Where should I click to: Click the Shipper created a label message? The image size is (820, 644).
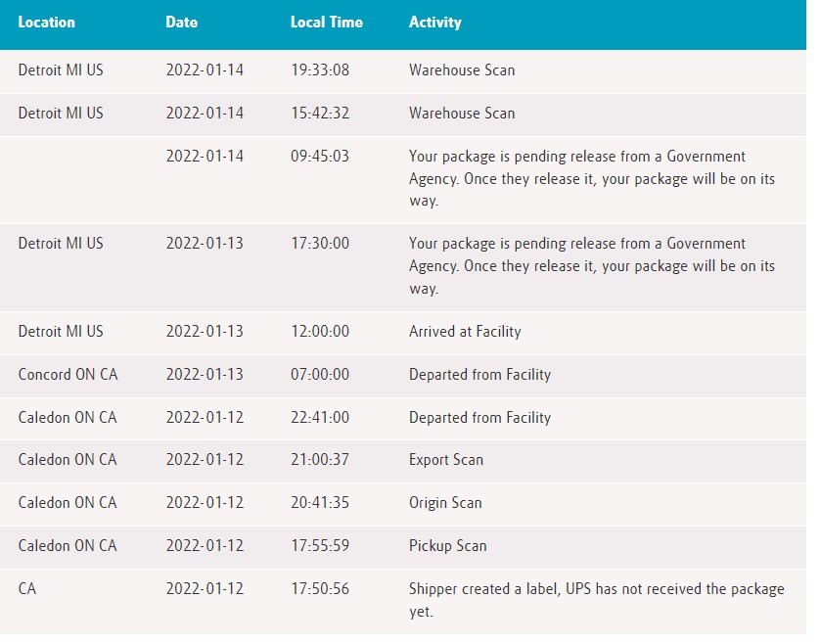tap(596, 600)
